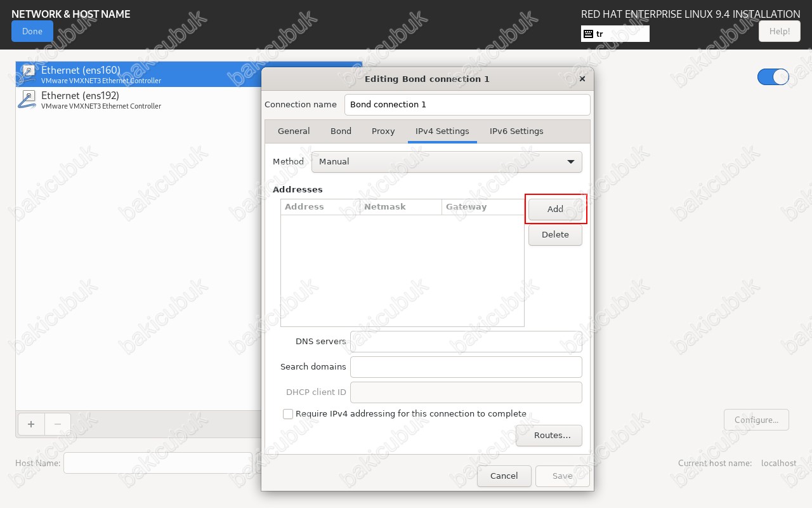Check Require IPv4 addressing for this connection
Viewport: 812px width, 508px height.
tap(288, 414)
